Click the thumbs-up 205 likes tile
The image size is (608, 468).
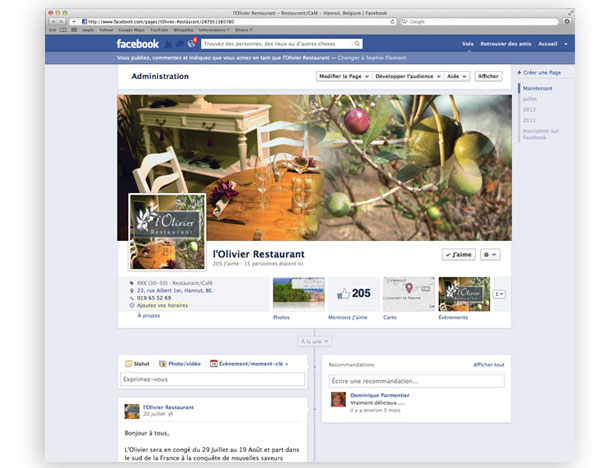click(354, 294)
